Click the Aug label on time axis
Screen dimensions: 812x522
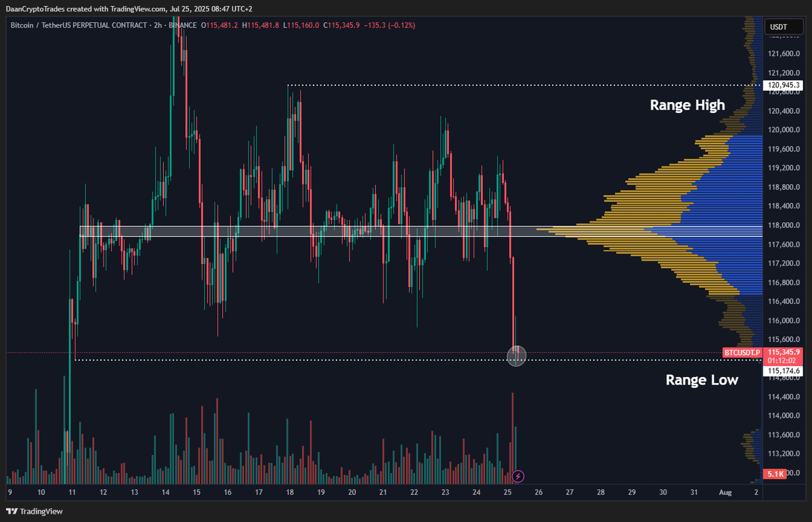(725, 492)
